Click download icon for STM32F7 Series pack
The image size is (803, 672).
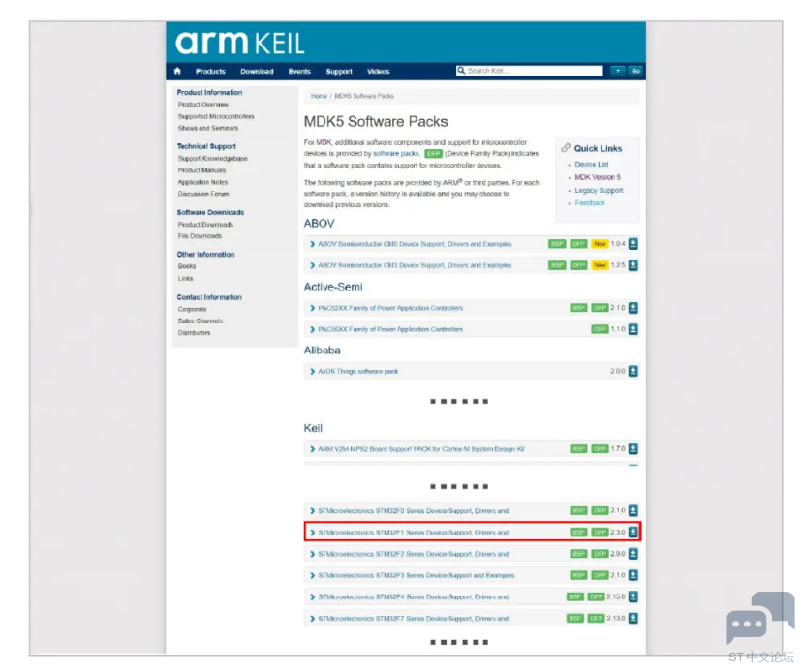[633, 618]
